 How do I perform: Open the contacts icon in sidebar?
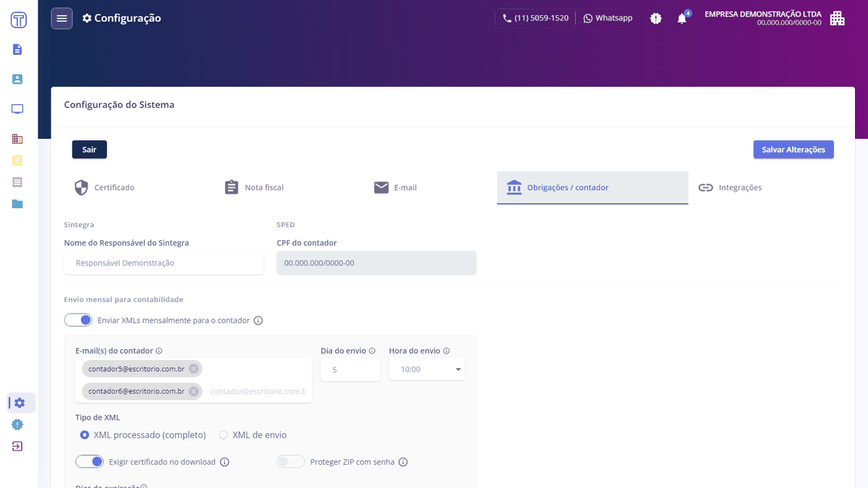point(17,80)
